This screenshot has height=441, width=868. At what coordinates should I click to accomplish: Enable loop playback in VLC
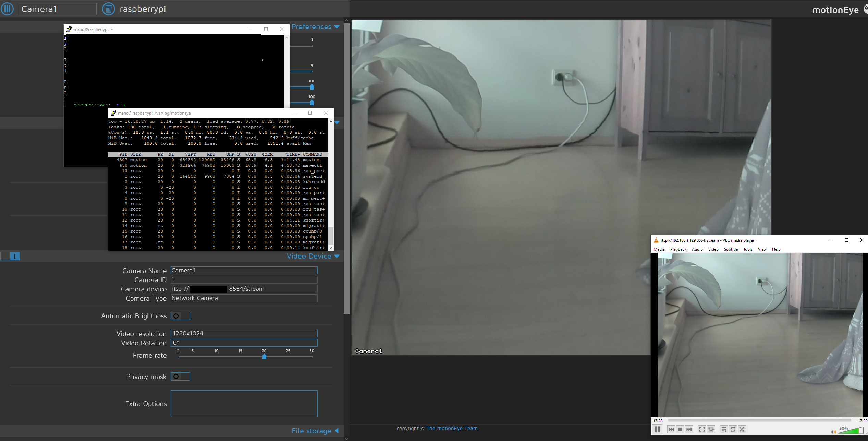(733, 429)
